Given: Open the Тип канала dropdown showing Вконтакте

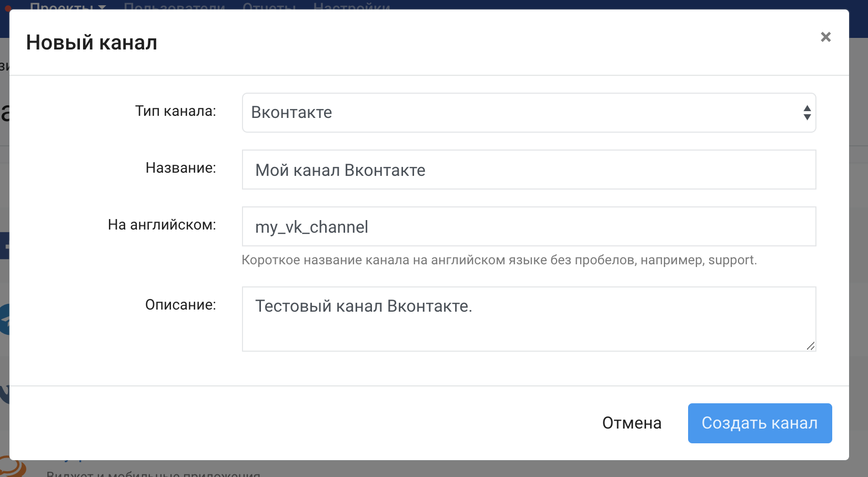Looking at the screenshot, I should [529, 113].
